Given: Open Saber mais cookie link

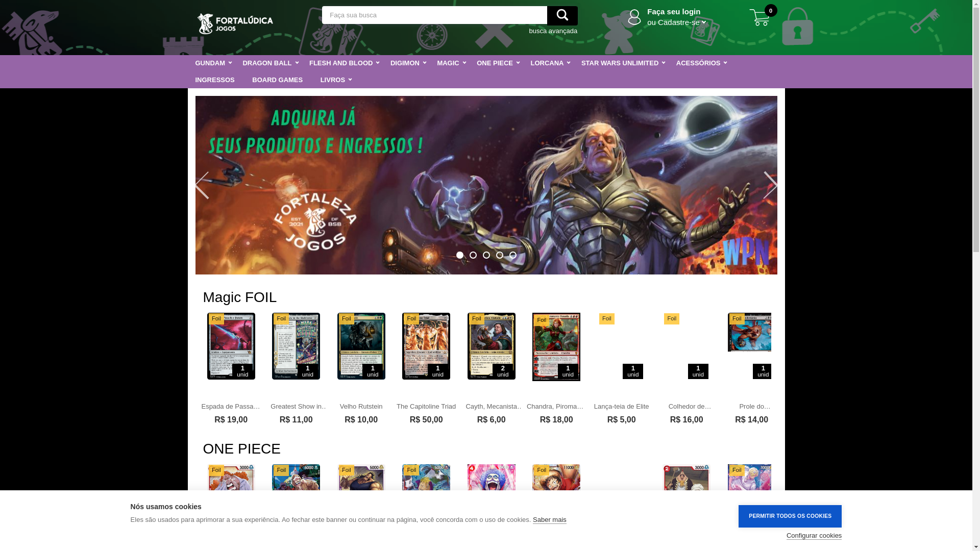Looking at the screenshot, I should point(549,520).
